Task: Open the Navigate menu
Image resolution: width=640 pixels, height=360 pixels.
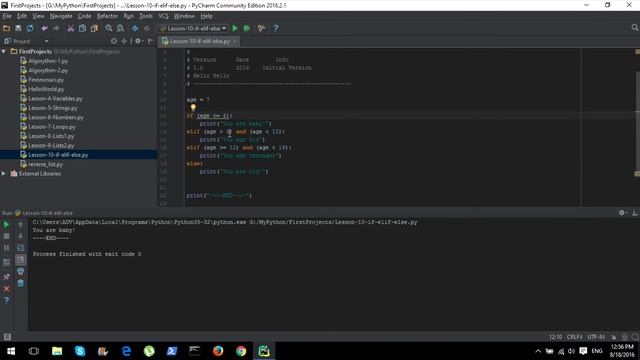Action: point(61,16)
